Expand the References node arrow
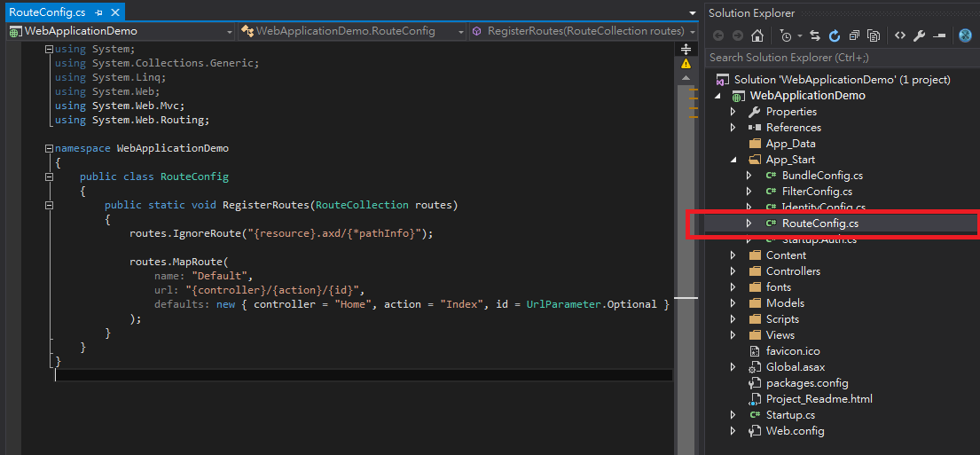Screen dimensions: 980x455 coord(733,128)
